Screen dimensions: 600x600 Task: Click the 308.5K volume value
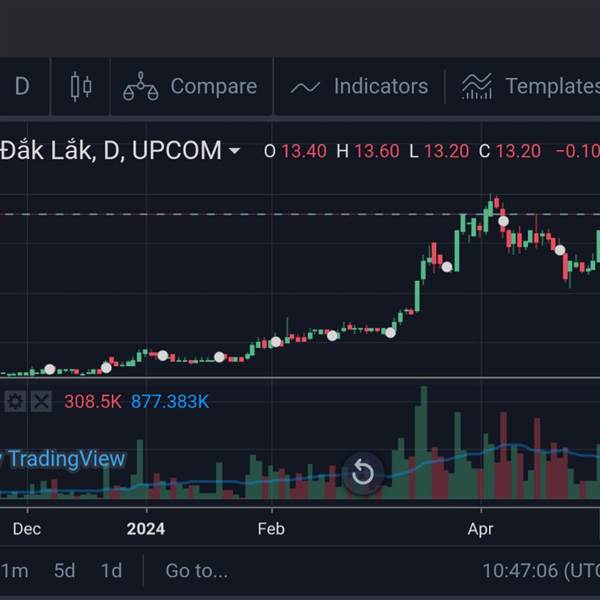pos(93,401)
